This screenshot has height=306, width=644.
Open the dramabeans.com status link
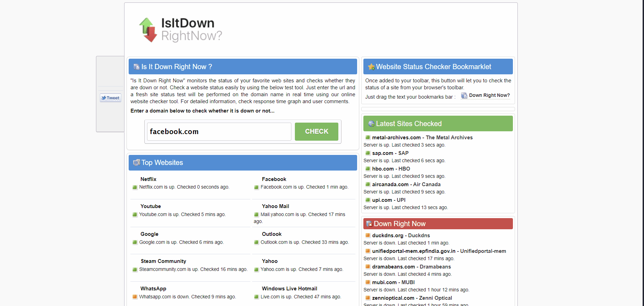pyautogui.click(x=393, y=267)
